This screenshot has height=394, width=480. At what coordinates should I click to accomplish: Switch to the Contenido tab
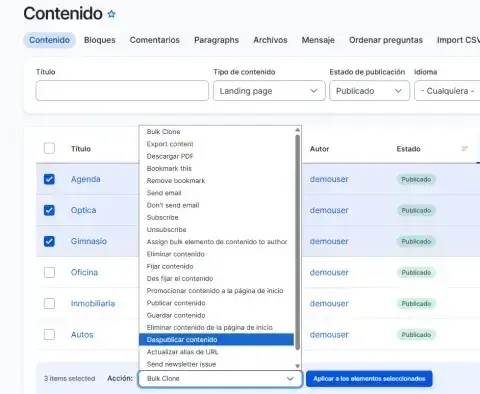[x=49, y=40]
